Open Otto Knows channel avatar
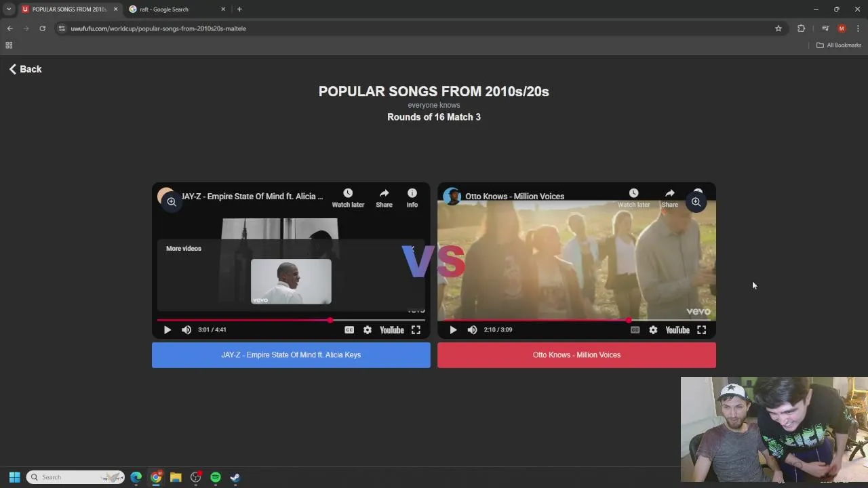This screenshot has width=868, height=488. coord(452,197)
